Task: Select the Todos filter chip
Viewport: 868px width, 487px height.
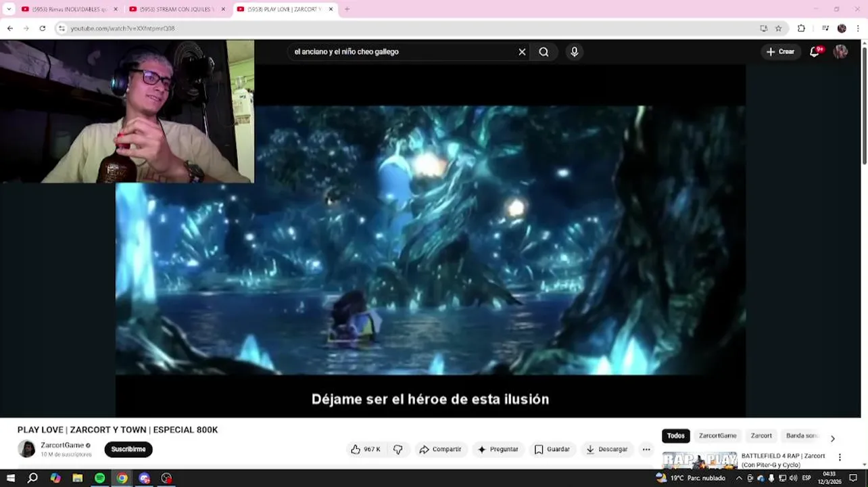Action: 676,436
